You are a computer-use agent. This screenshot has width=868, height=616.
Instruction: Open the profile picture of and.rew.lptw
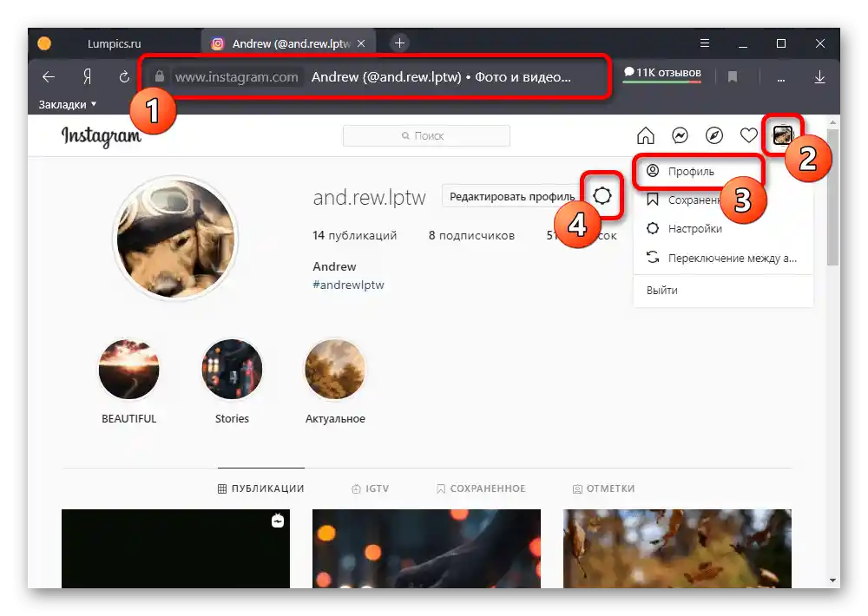(175, 238)
